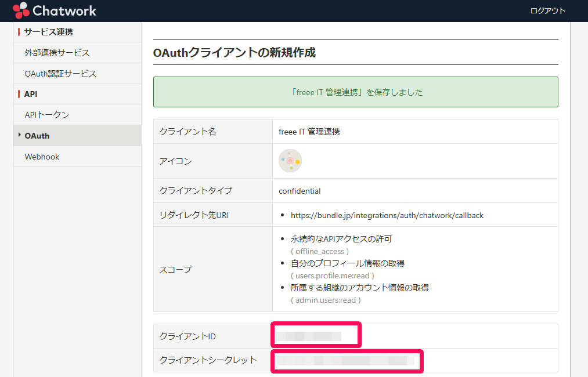Click the arrow marker beside OAuth
This screenshot has width=588, height=377.
pyautogui.click(x=19, y=135)
